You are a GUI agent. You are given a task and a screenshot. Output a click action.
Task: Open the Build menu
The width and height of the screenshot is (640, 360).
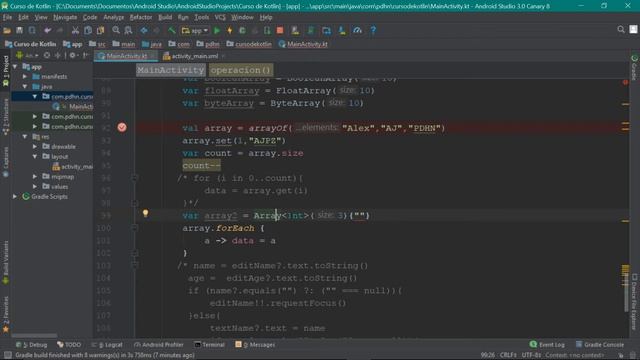[165, 17]
